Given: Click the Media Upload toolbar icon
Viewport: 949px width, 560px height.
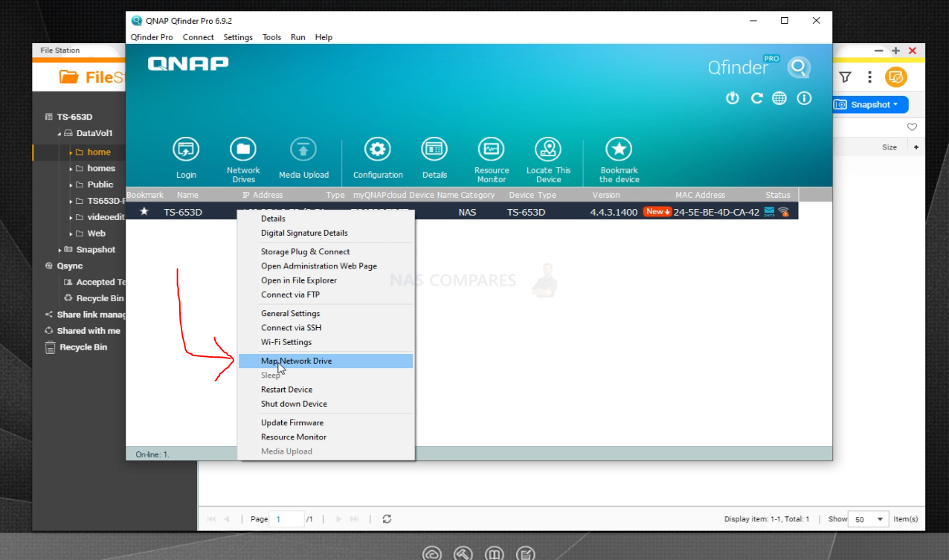Looking at the screenshot, I should [303, 149].
